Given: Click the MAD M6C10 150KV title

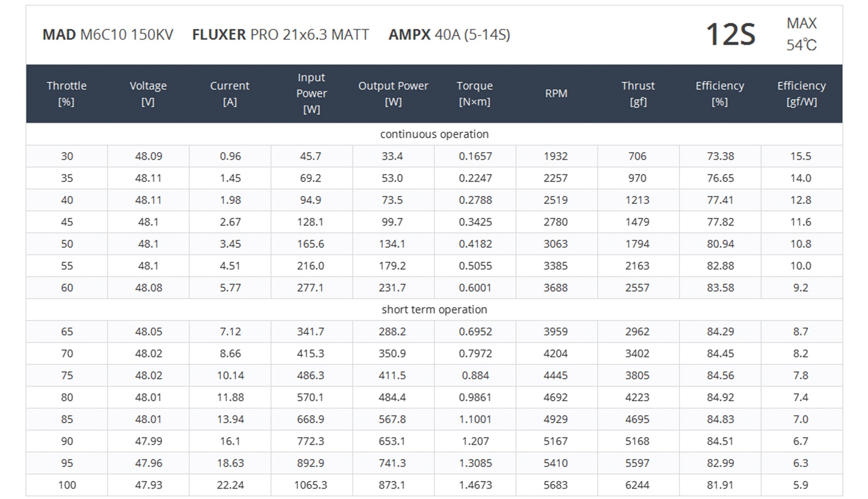Looking at the screenshot, I should tap(108, 35).
